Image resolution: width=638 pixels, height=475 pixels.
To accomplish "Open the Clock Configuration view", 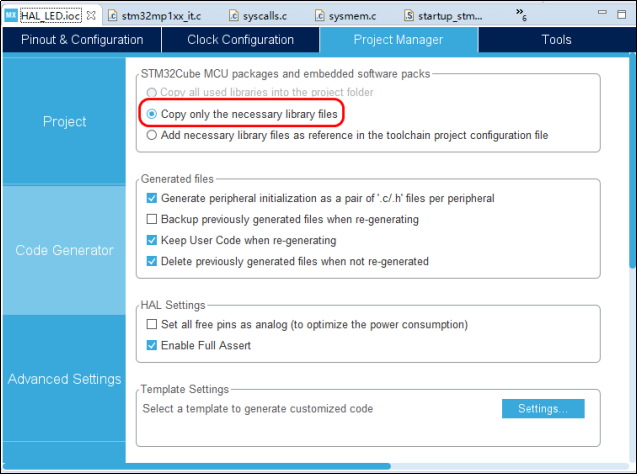I will pyautogui.click(x=240, y=39).
